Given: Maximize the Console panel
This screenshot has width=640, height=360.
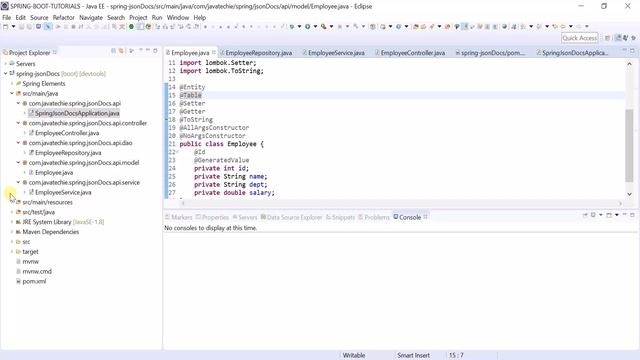Looking at the screenshot, I should tap(632, 215).
